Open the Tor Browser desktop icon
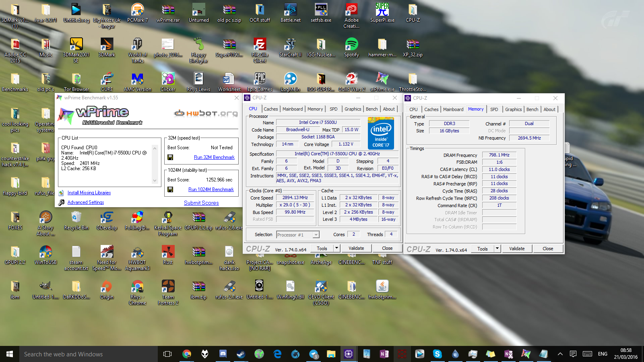Image resolution: width=644 pixels, height=362 pixels. click(76, 82)
